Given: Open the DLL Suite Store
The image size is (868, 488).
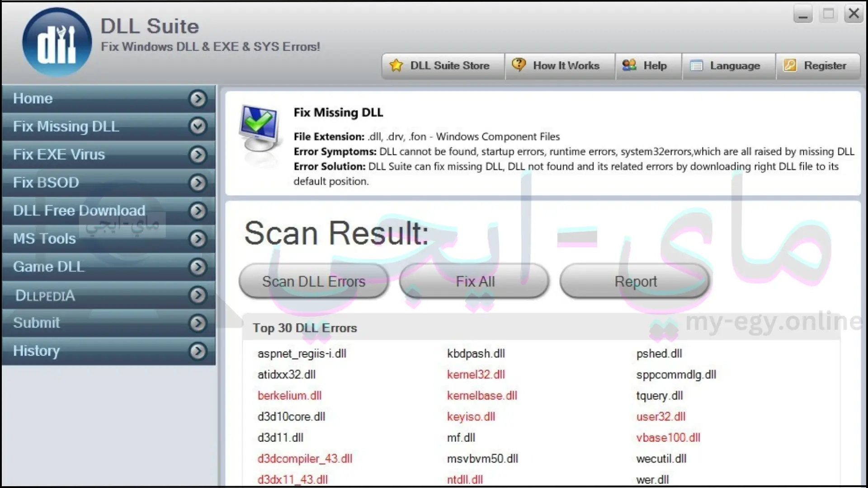Looking at the screenshot, I should pyautogui.click(x=443, y=66).
